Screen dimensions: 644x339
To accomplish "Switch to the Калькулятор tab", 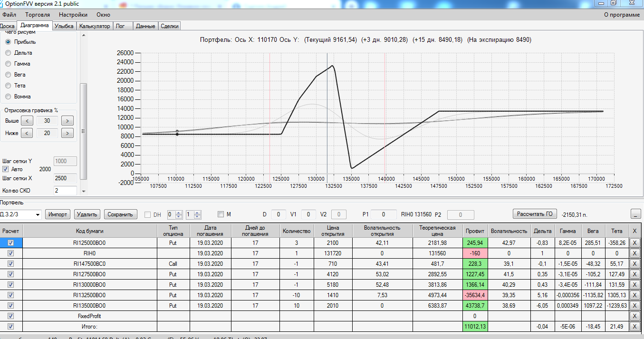I will pyautogui.click(x=95, y=26).
